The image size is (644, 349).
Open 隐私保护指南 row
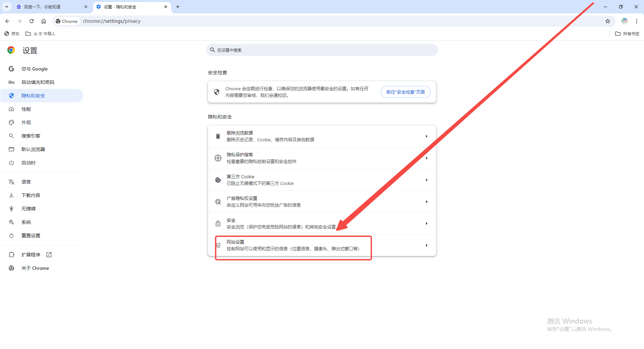(x=322, y=158)
